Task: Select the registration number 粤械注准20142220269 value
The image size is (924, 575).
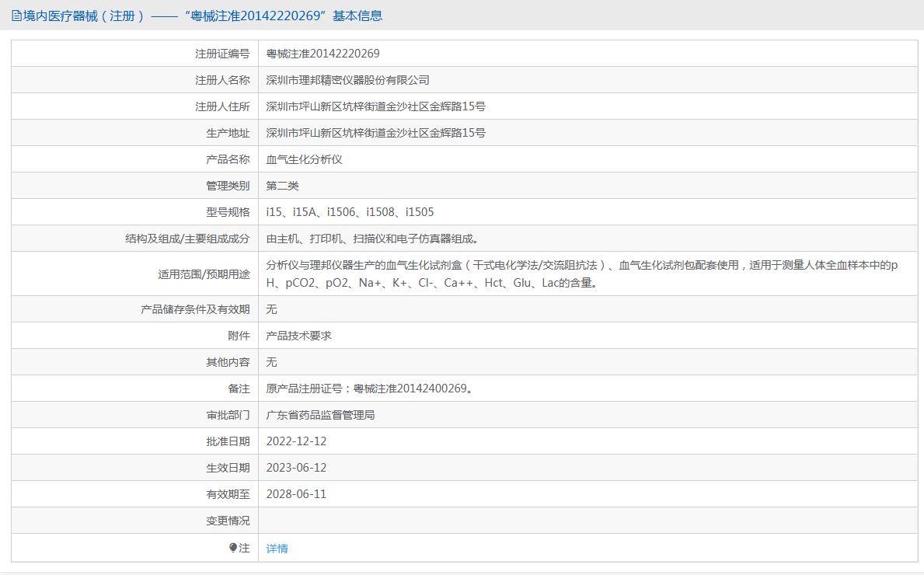Action: [x=323, y=54]
